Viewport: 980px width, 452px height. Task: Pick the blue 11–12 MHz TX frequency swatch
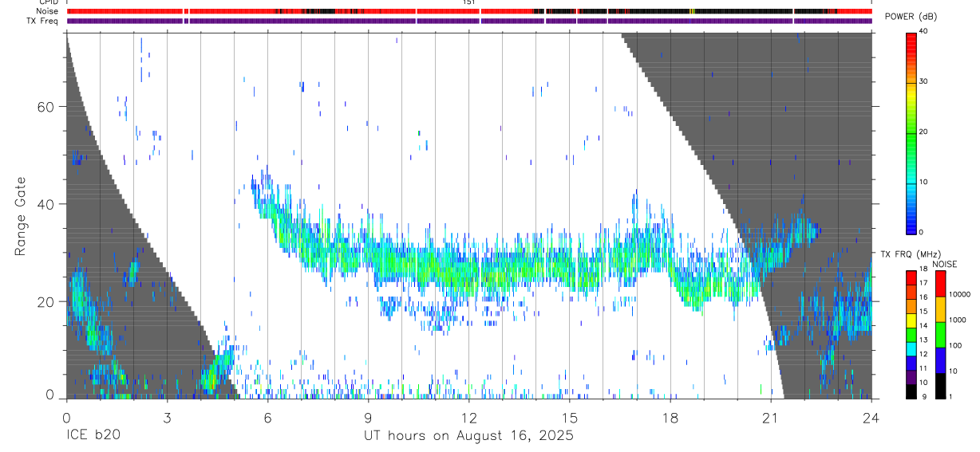tap(911, 364)
